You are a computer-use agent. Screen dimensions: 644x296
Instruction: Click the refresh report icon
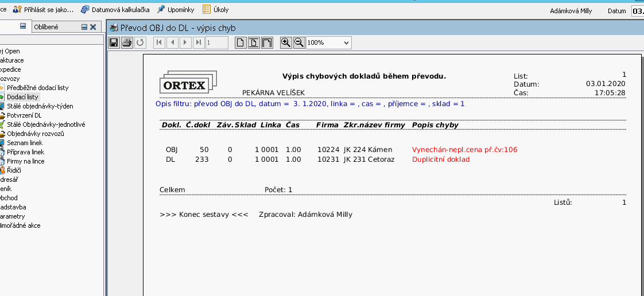[140, 42]
